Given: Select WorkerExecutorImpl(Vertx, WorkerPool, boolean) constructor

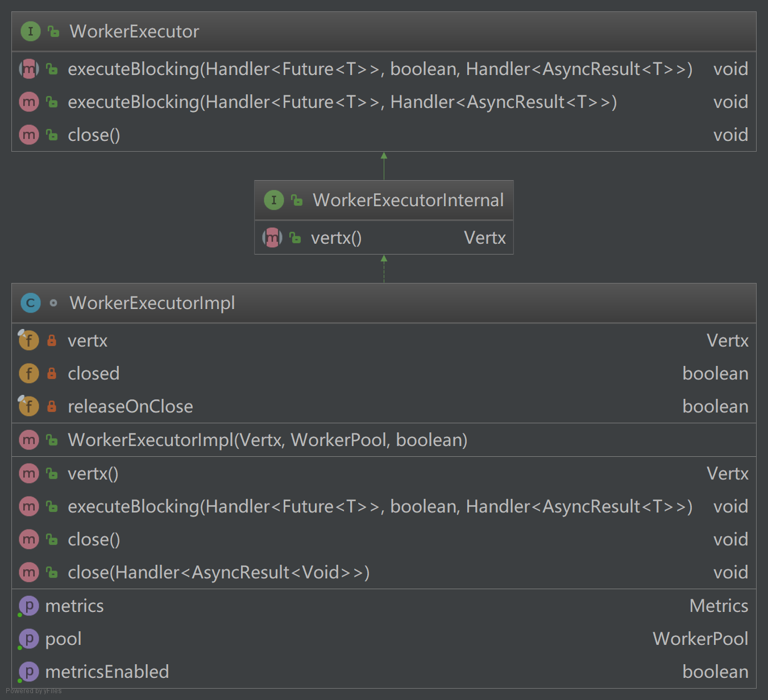Looking at the screenshot, I should [268, 440].
